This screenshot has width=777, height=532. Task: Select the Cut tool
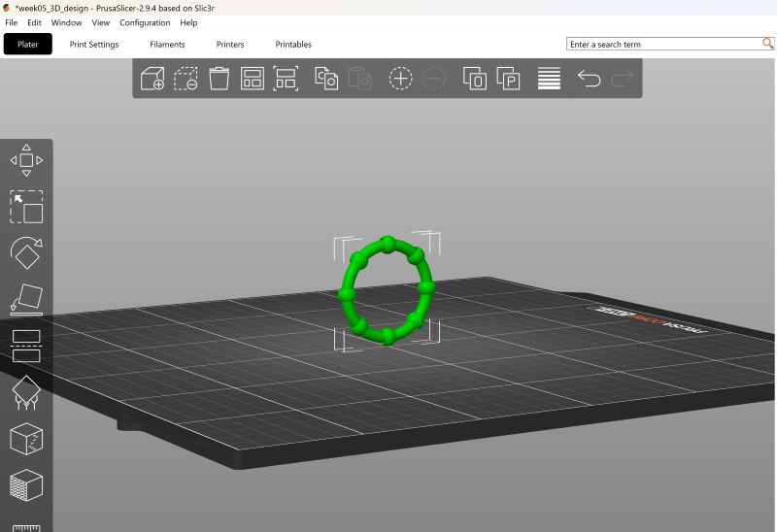tap(26, 346)
